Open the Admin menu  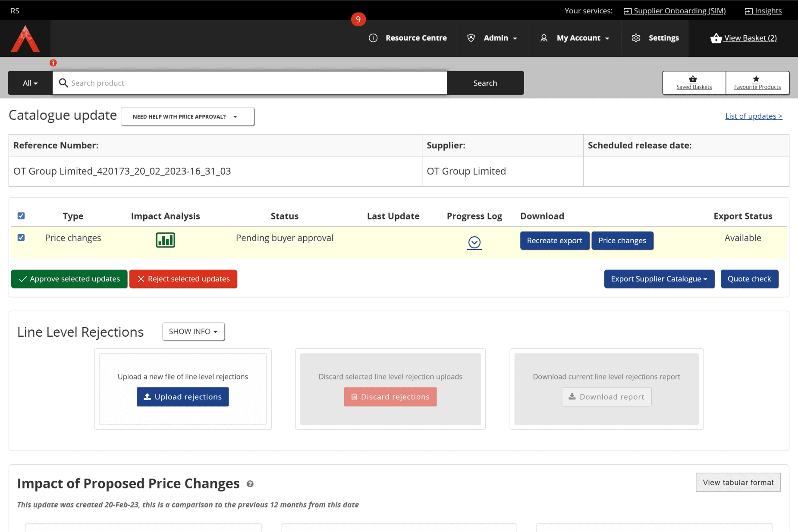(x=492, y=38)
